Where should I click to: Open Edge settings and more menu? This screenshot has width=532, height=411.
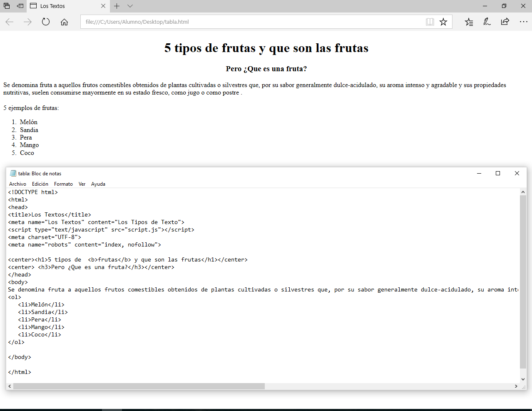click(x=523, y=22)
